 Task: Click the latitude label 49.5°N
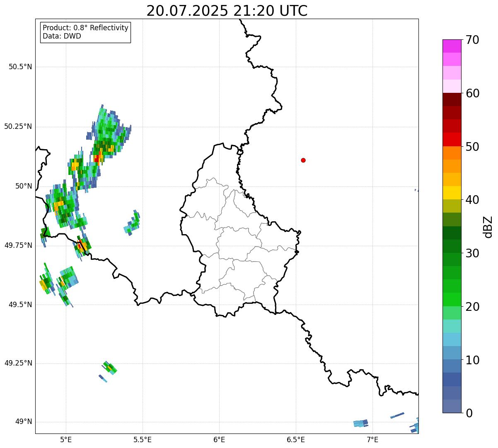tap(20, 305)
